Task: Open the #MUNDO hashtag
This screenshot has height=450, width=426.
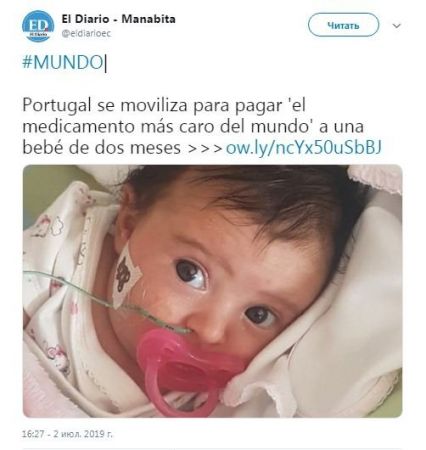Action: 63,63
